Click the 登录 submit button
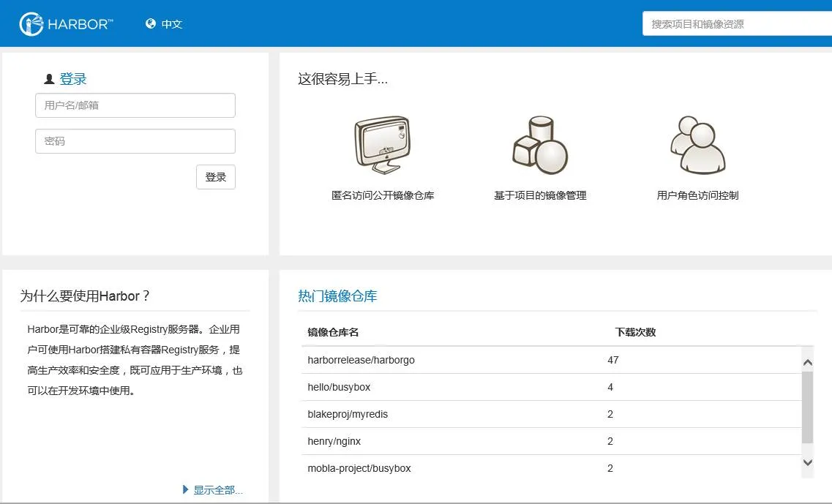This screenshot has width=832, height=504. point(215,177)
